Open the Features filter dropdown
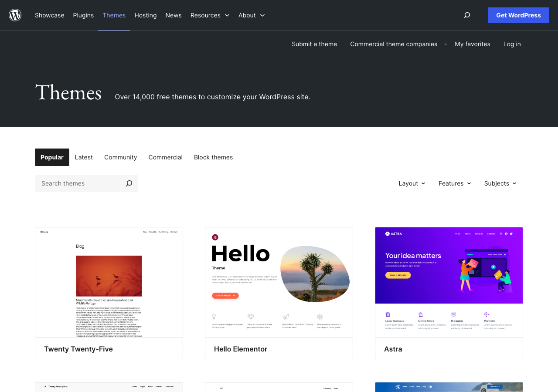This screenshot has width=558, height=392. tap(455, 183)
